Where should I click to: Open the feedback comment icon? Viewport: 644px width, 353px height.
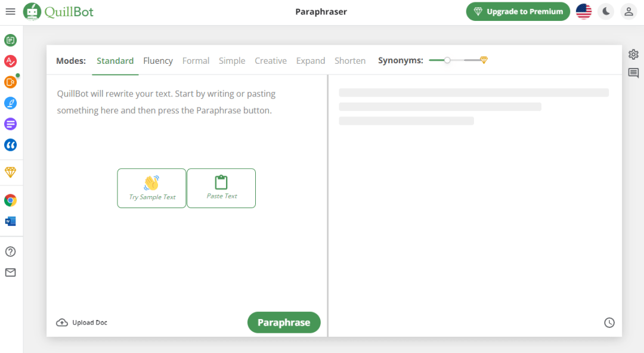tap(633, 73)
